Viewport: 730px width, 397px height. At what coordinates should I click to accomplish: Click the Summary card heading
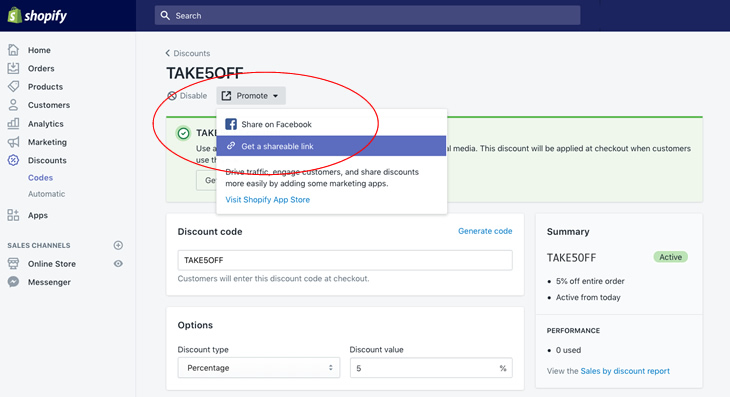tap(568, 232)
